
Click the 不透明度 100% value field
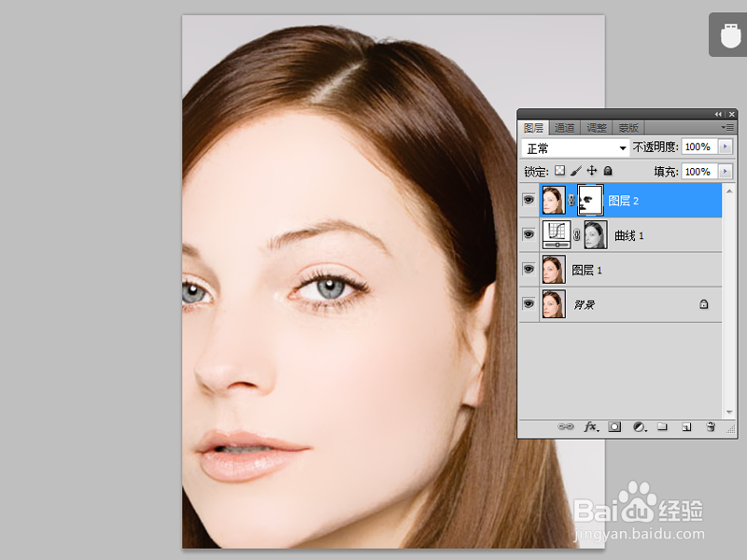pyautogui.click(x=698, y=147)
